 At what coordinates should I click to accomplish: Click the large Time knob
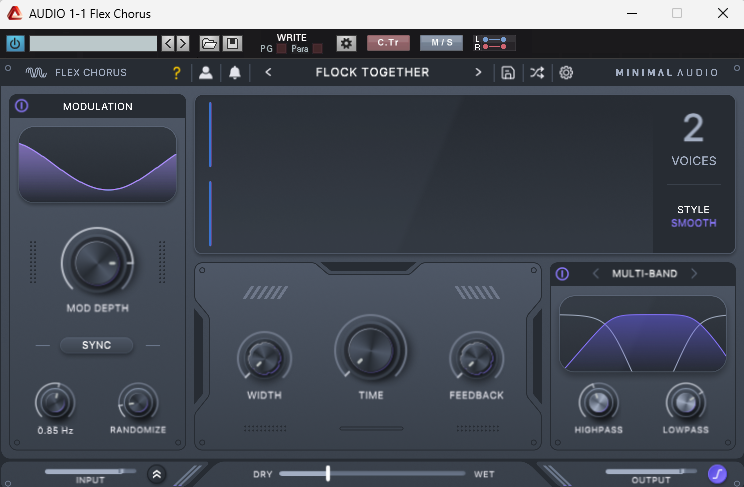pyautogui.click(x=371, y=351)
